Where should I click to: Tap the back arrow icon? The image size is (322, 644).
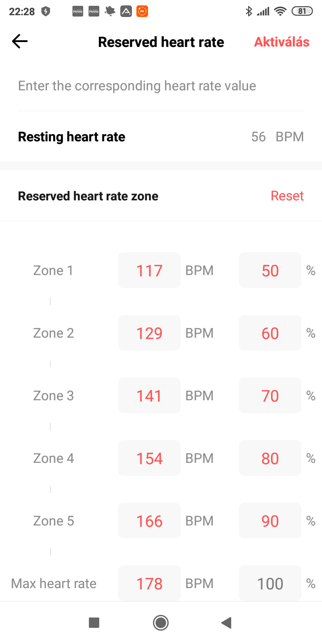[20, 42]
